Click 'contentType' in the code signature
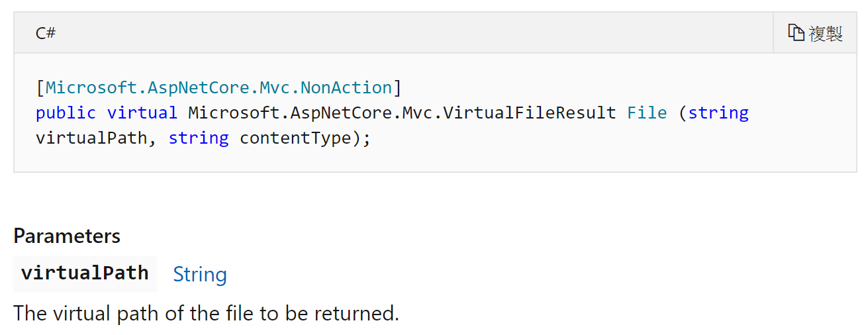This screenshot has width=868, height=335. [295, 138]
